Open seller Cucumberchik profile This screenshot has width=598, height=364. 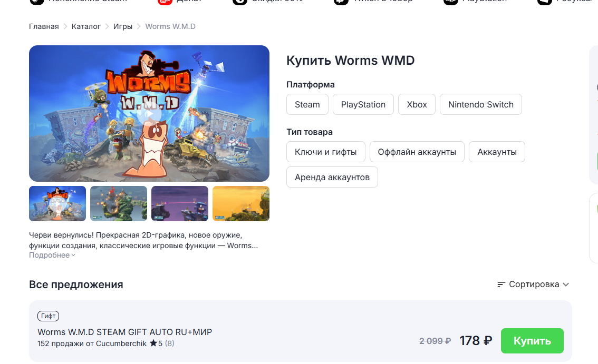121,343
